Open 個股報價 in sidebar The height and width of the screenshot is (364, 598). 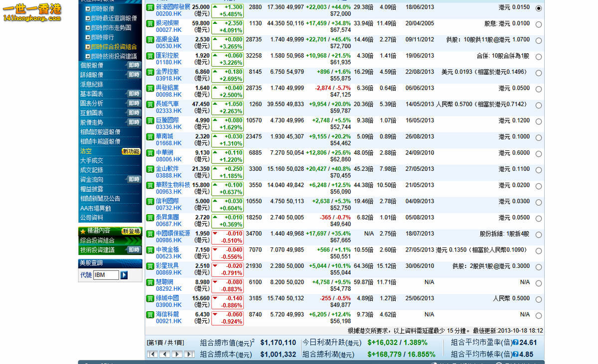(x=92, y=65)
